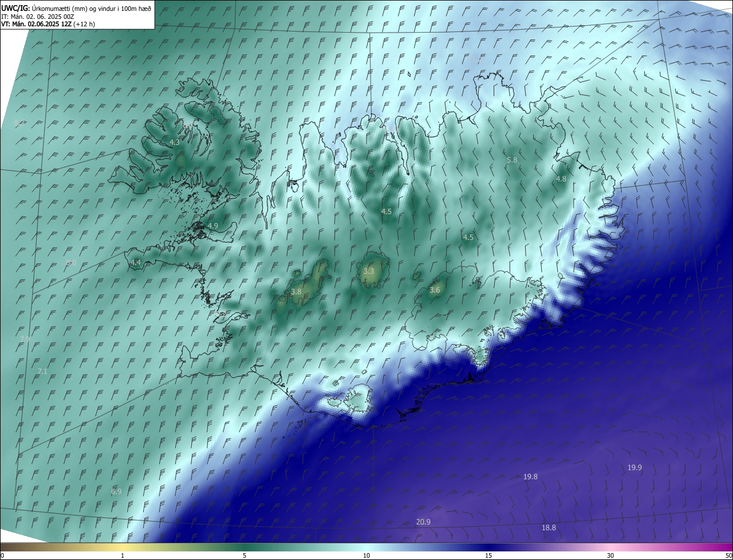Click the 4.8 value label in the east

coord(561,179)
